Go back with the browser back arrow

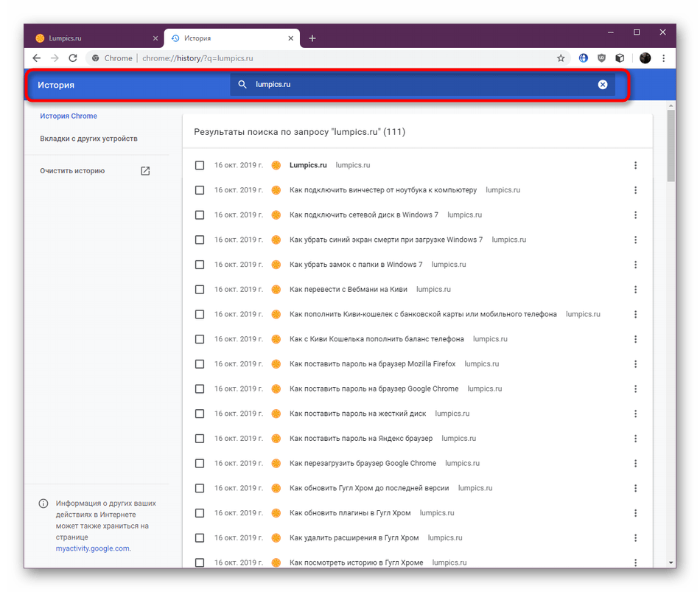(x=37, y=58)
